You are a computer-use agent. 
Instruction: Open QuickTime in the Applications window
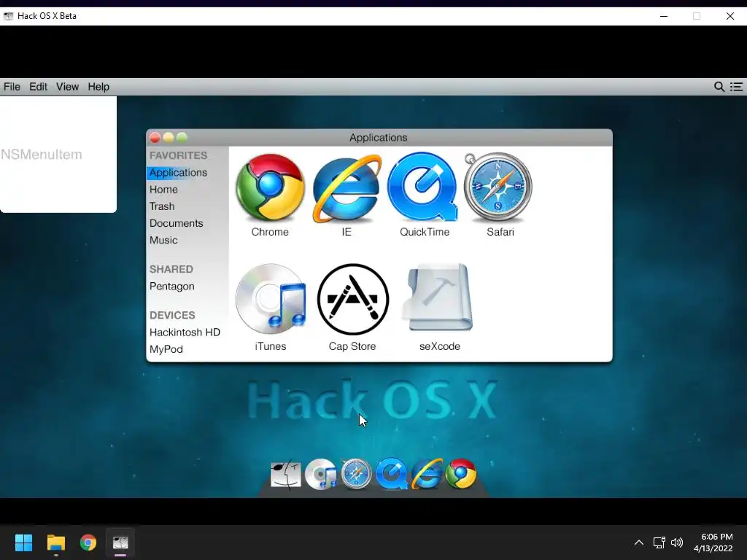click(x=422, y=187)
